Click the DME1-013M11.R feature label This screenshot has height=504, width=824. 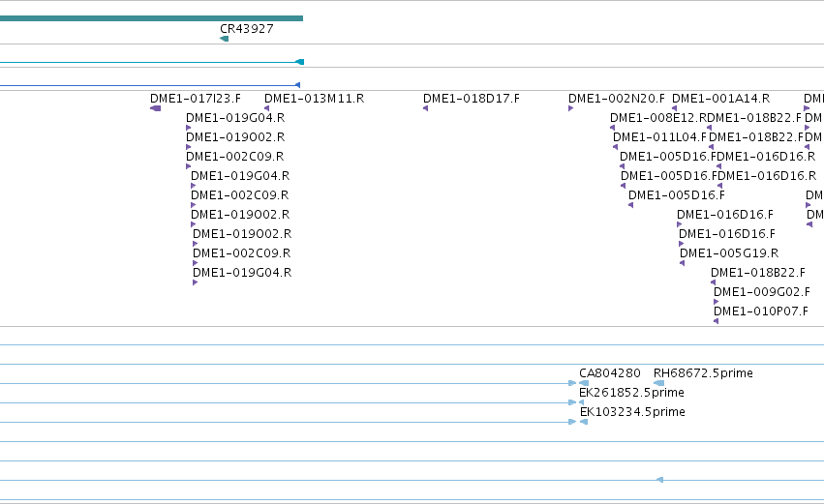click(x=315, y=99)
